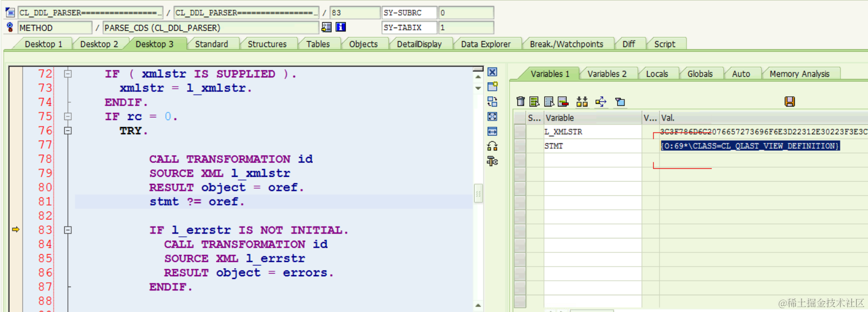Click the STMT variable cell
This screenshot has height=312, width=868.
click(593, 146)
